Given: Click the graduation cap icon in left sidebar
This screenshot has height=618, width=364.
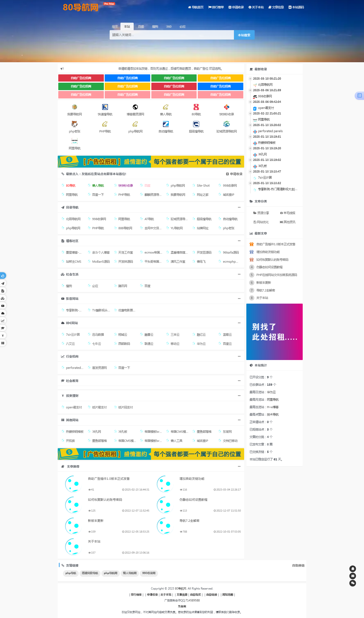Looking at the screenshot, I should pyautogui.click(x=3, y=328).
